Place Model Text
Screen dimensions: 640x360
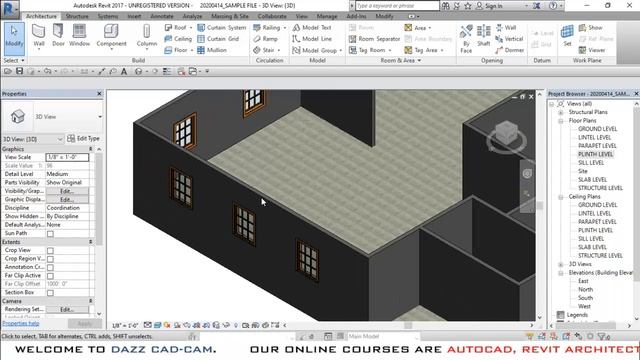(x=312, y=28)
